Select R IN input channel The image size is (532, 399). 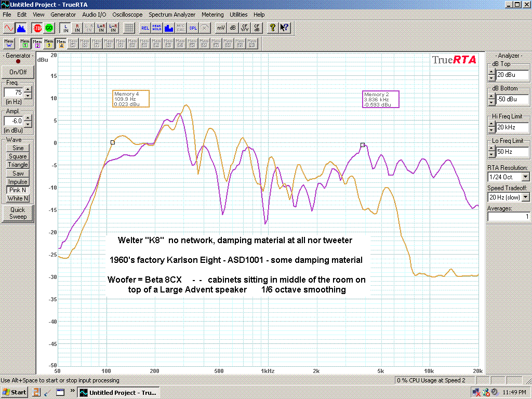pyautogui.click(x=77, y=28)
